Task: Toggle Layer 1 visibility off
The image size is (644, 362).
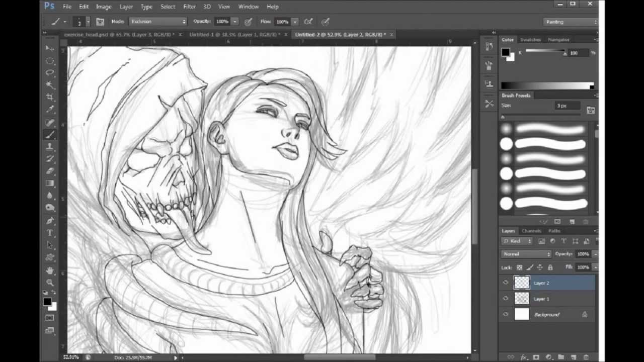Action: [x=506, y=299]
